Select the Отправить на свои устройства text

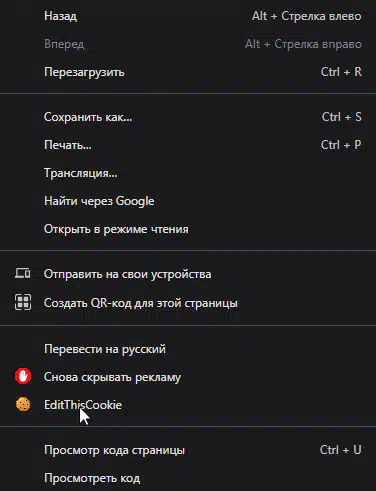[x=127, y=274]
